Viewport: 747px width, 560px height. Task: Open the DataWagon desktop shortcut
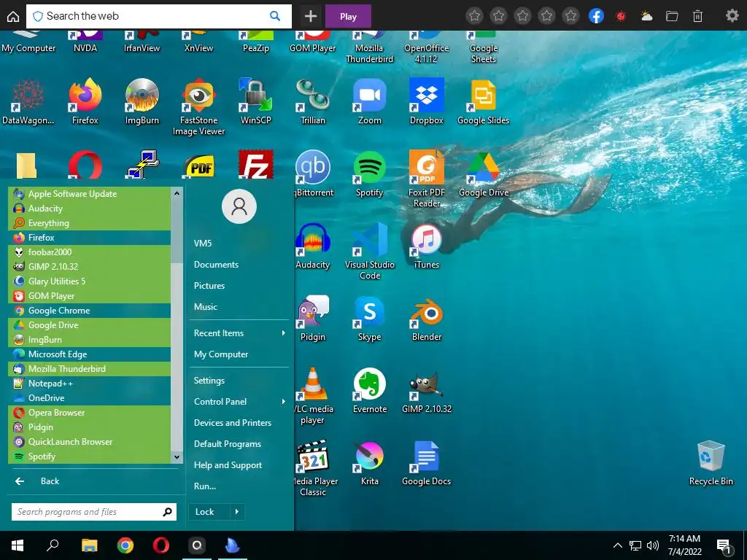click(x=28, y=101)
